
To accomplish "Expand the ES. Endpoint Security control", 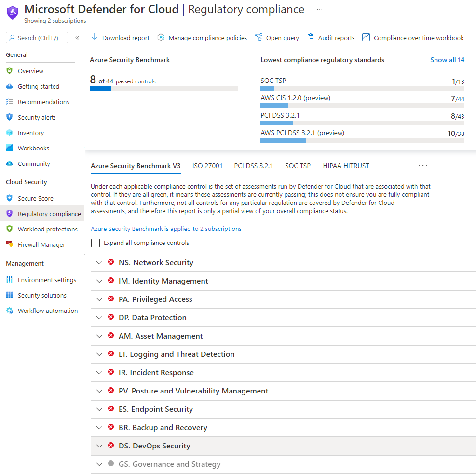I will [x=99, y=409].
